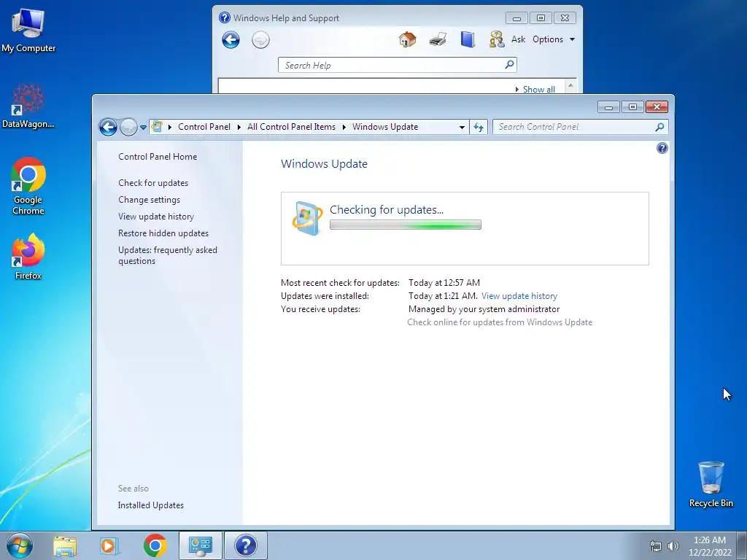Switch to Control Panel taskbar button
Image resolution: width=747 pixels, height=560 pixels.
tap(200, 545)
